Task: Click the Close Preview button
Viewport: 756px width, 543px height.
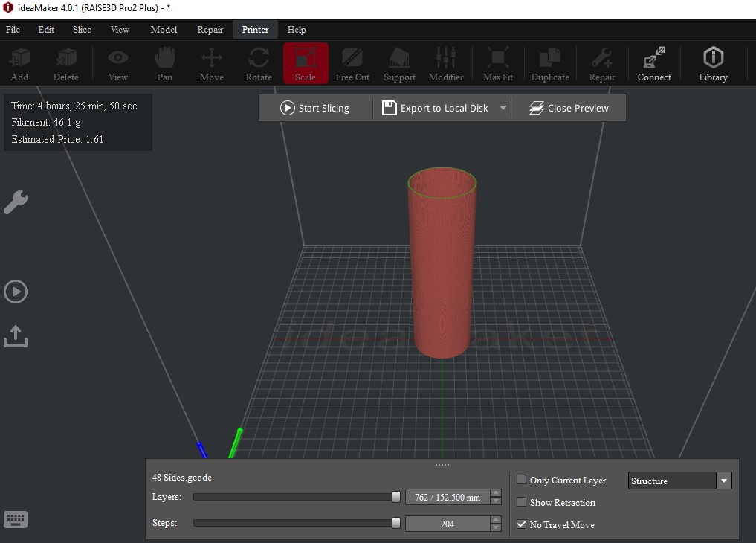Action: pyautogui.click(x=569, y=108)
